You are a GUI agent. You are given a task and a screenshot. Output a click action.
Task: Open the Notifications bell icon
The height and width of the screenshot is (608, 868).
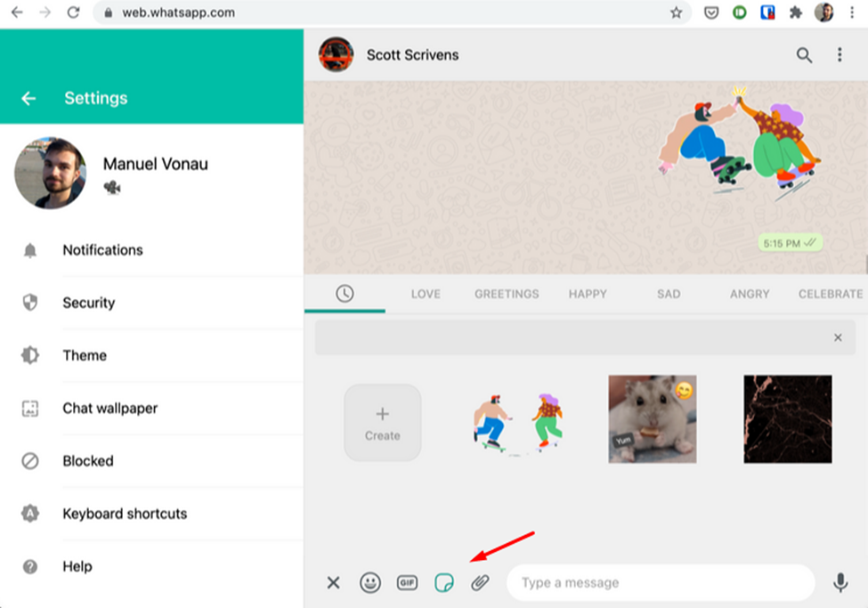click(30, 251)
